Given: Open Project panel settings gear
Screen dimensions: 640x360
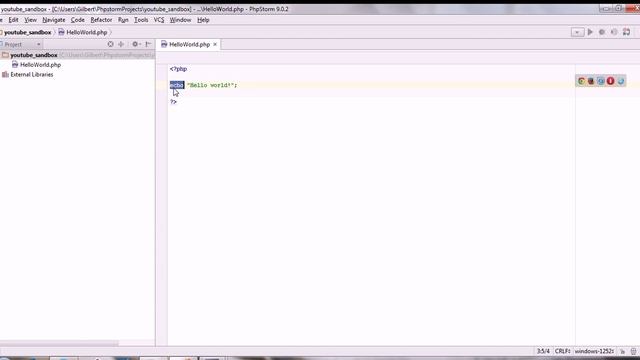Looking at the screenshot, I should point(136,44).
